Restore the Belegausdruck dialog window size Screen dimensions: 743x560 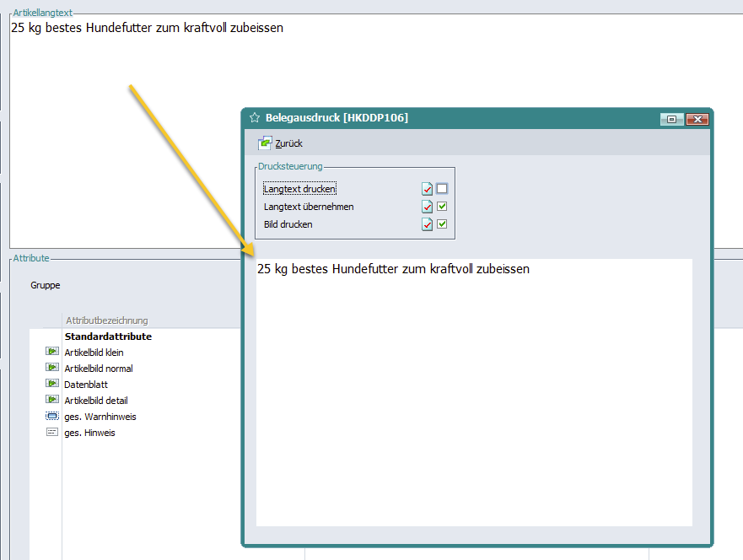pos(671,119)
